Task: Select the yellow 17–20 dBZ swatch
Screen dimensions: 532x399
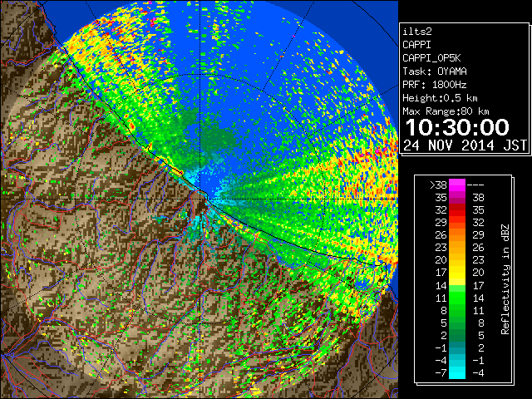Action: (457, 273)
